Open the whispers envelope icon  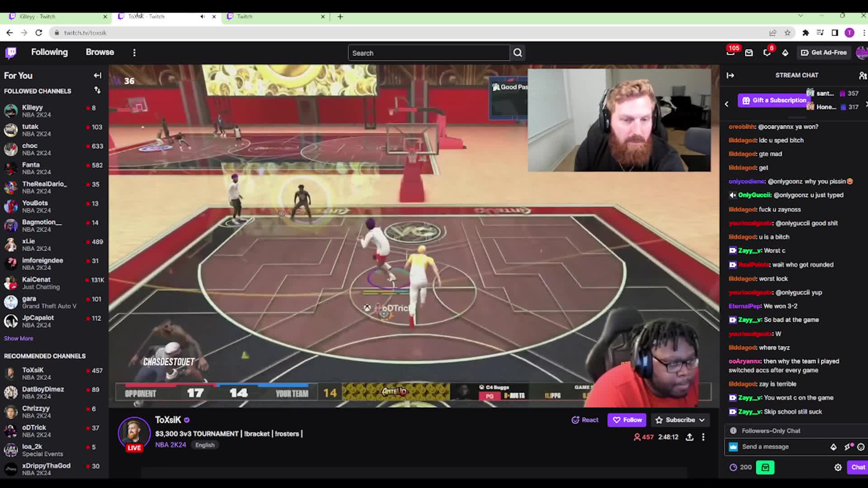pyautogui.click(x=749, y=53)
